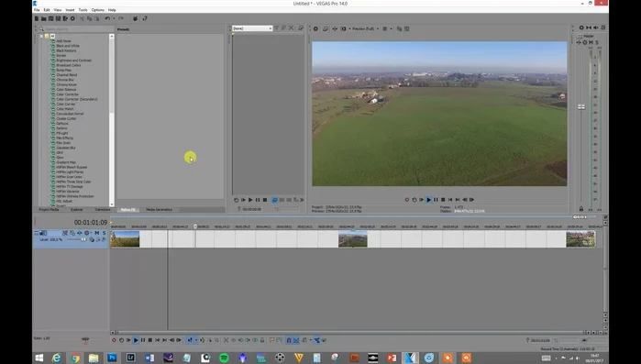Toggle Loop Playback in timeline transport

click(121, 340)
